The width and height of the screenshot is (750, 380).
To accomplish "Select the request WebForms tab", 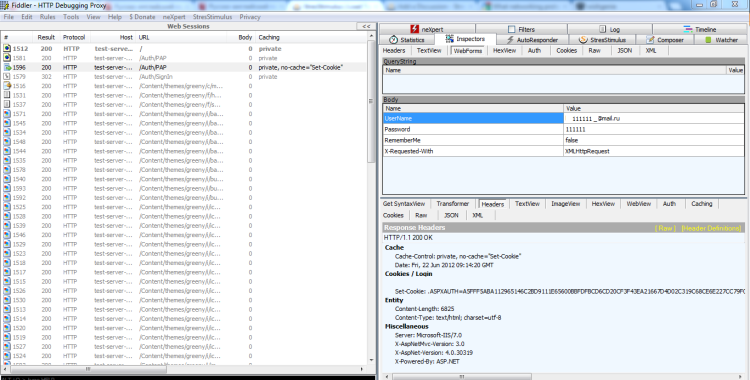I will click(x=468, y=51).
